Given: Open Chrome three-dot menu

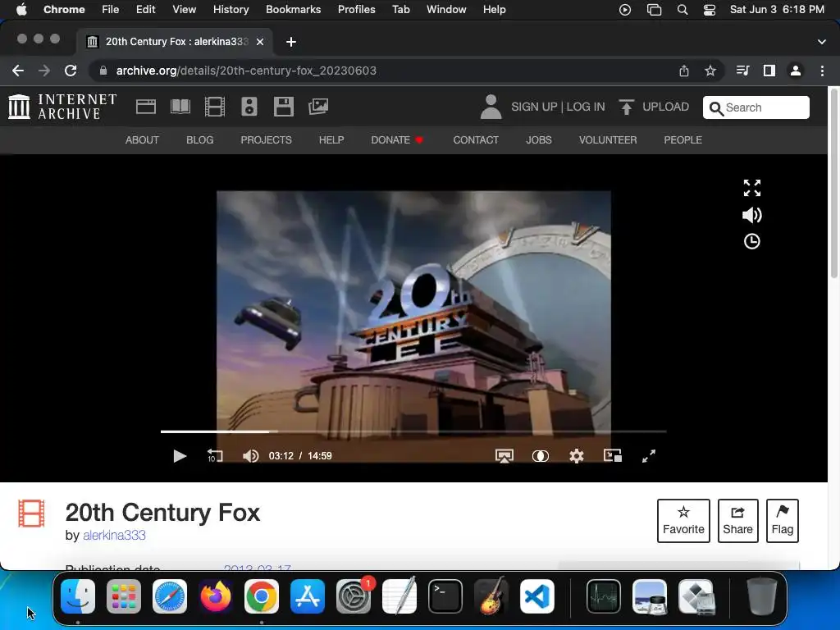Looking at the screenshot, I should [x=822, y=71].
